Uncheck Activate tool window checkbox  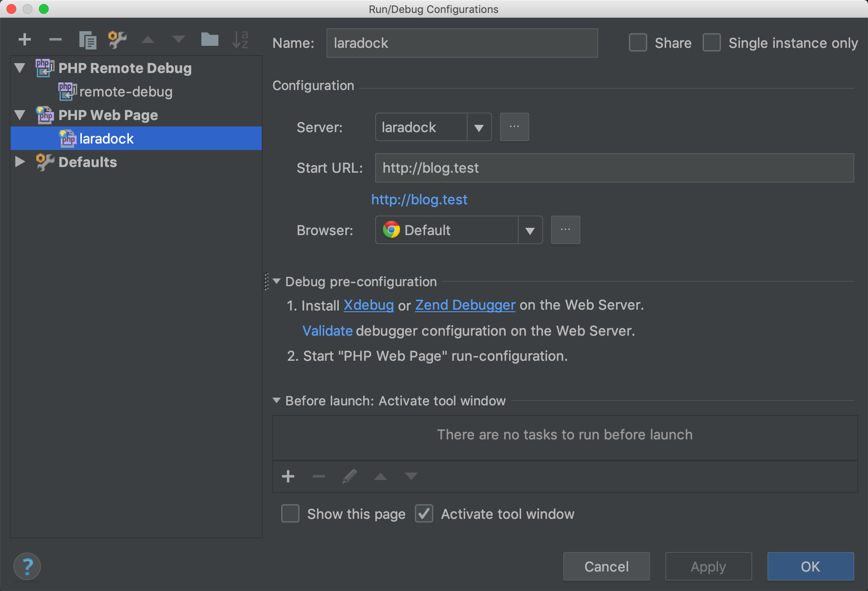(x=424, y=514)
